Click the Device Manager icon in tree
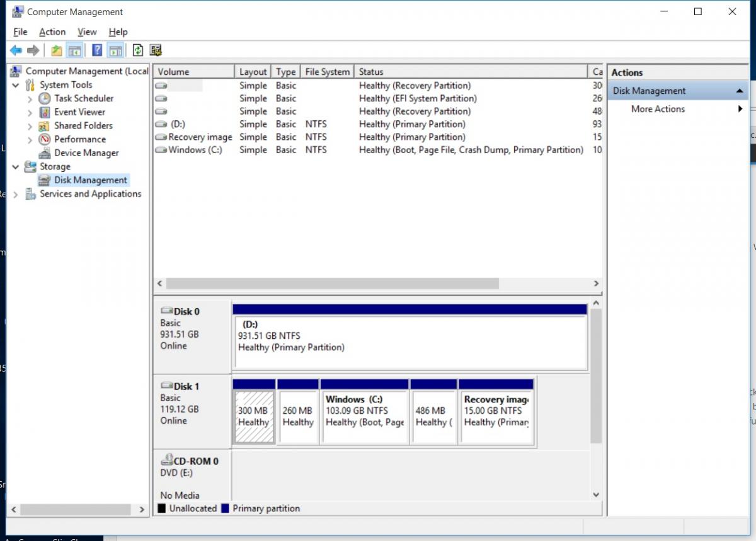The width and height of the screenshot is (756, 541). tap(45, 153)
